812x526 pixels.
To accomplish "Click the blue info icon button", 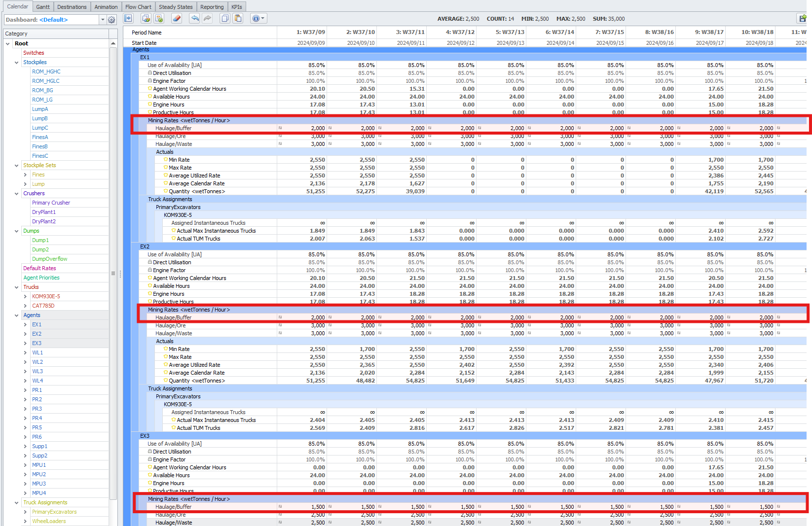I will [x=256, y=19].
